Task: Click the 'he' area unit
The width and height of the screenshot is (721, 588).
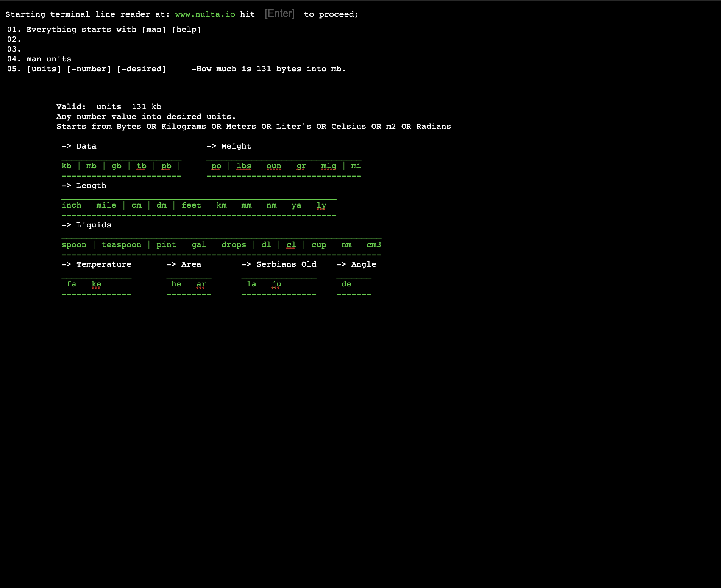Action: [x=176, y=284]
